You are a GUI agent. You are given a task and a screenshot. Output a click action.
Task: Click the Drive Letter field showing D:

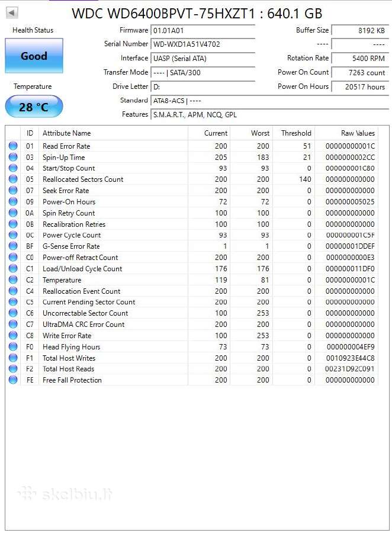coord(203,86)
